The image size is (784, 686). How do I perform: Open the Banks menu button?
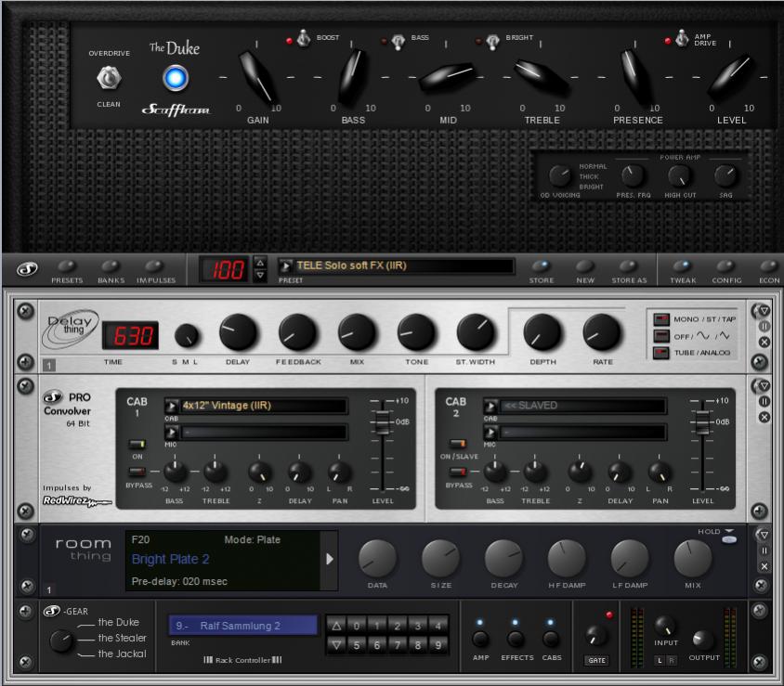click(111, 267)
